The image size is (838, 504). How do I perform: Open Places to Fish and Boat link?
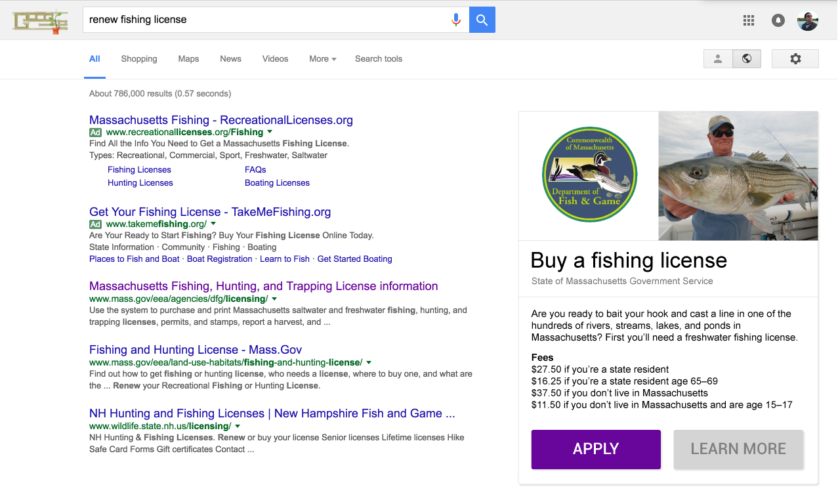point(135,259)
